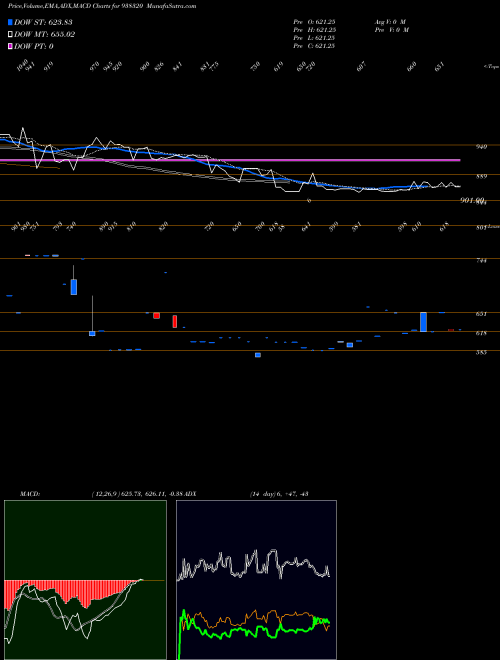Click the 940 price axis label
Image resolution: width=500 pixels, height=660 pixels.
481,146
